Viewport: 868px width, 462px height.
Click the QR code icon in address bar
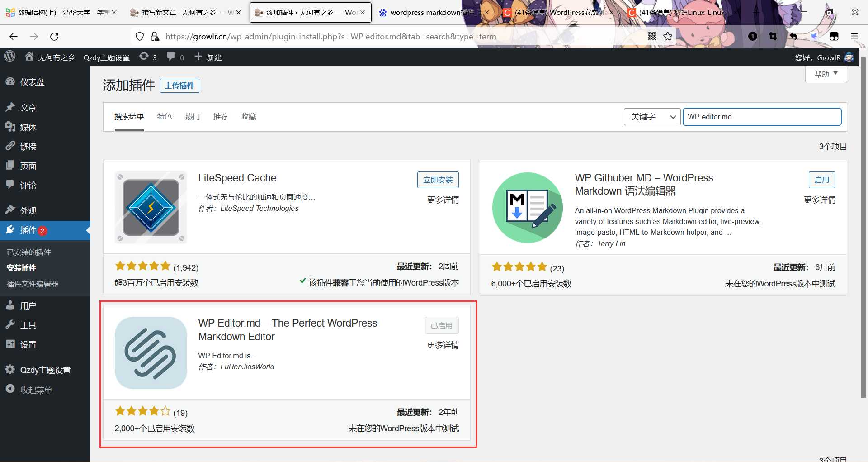pyautogui.click(x=651, y=37)
